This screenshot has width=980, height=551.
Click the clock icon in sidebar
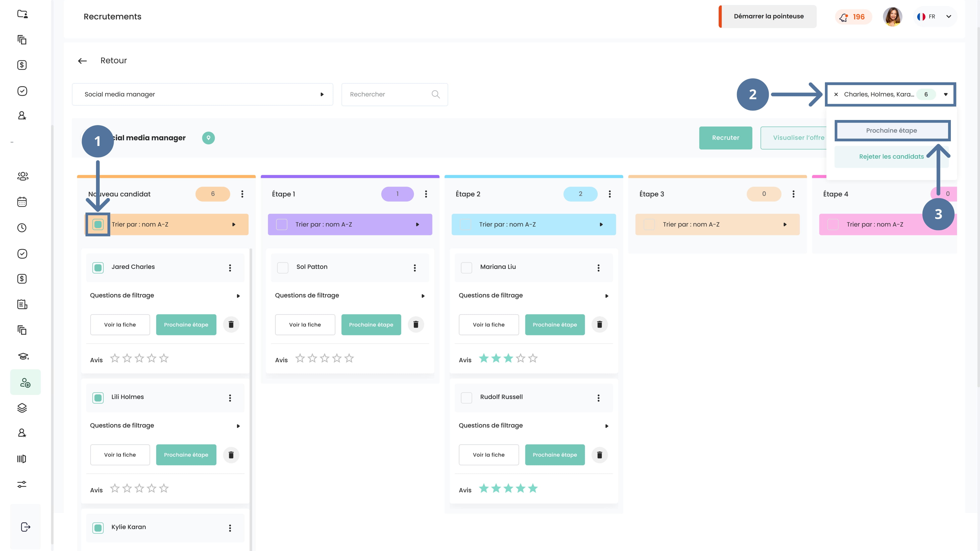22,228
